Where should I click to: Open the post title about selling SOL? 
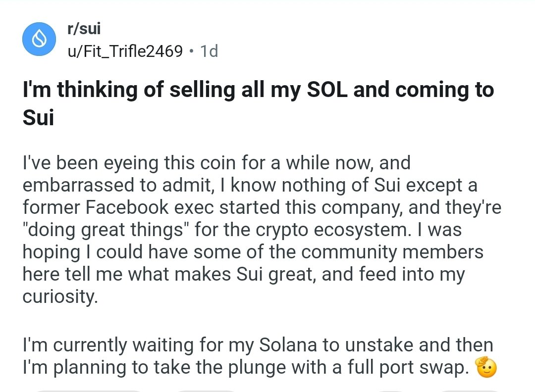click(258, 103)
